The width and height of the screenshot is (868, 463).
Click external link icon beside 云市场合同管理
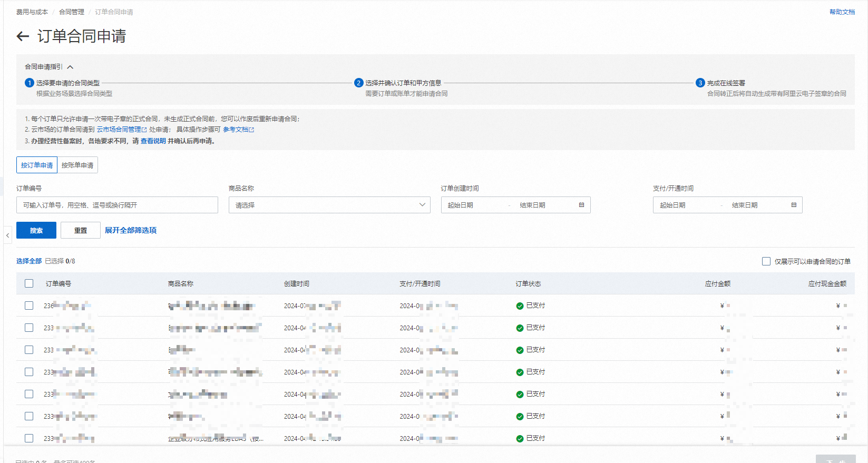(x=144, y=130)
